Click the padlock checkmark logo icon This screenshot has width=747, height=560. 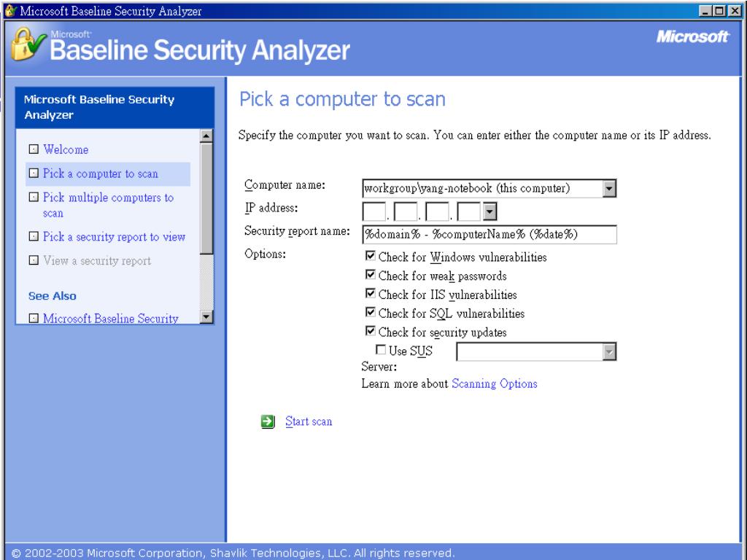[x=28, y=44]
